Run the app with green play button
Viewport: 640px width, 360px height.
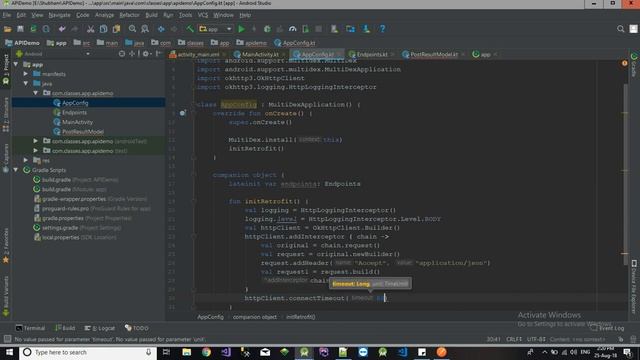241,29
